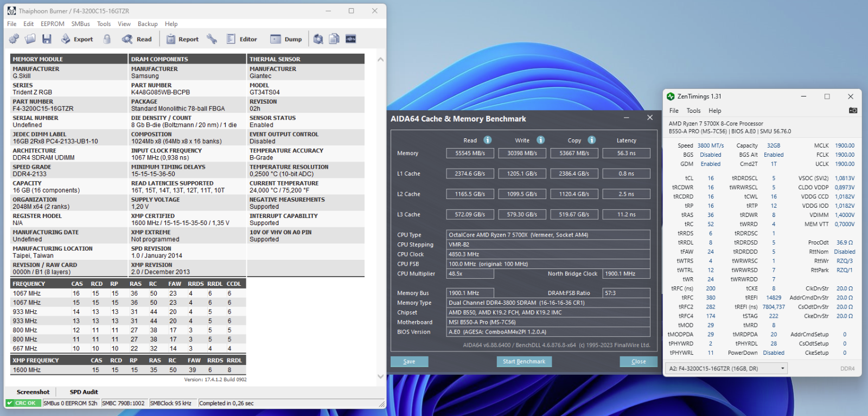
Task: Click the Memory Latency value 56.3 ns
Action: pyautogui.click(x=626, y=153)
